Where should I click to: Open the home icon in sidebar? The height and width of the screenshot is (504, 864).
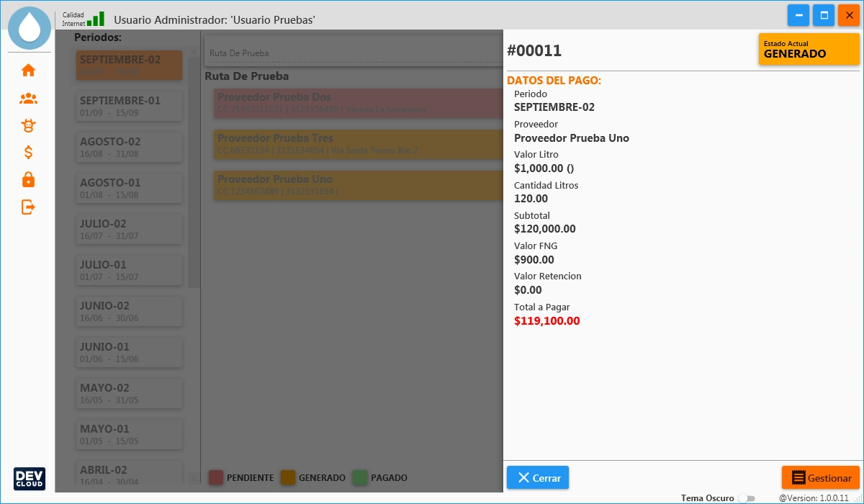[28, 71]
